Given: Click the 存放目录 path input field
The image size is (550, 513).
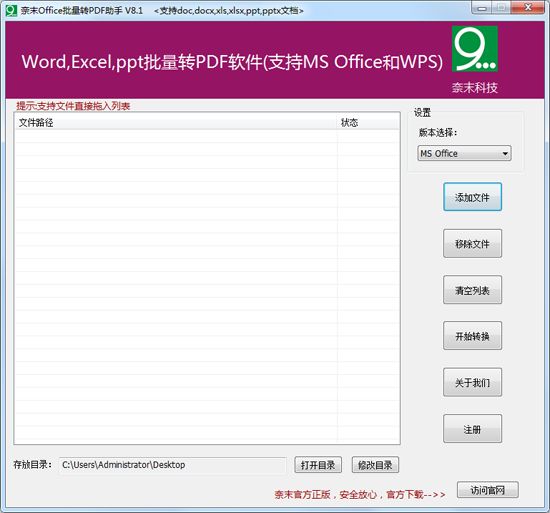Looking at the screenshot, I should coord(173,465).
